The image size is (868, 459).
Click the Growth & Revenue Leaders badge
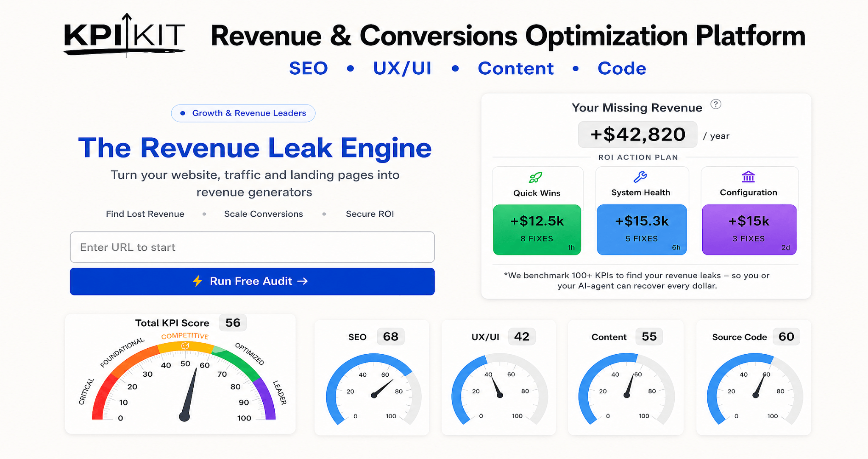coord(243,113)
